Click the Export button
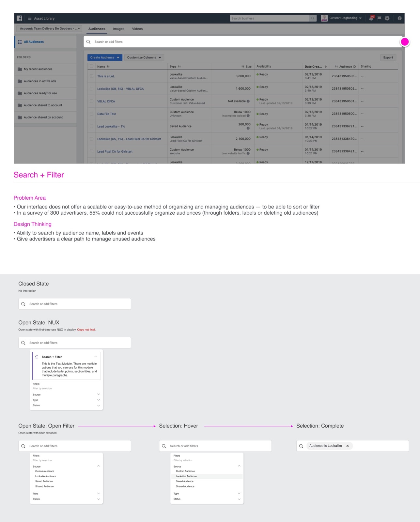The height and width of the screenshot is (522, 420). point(388,57)
